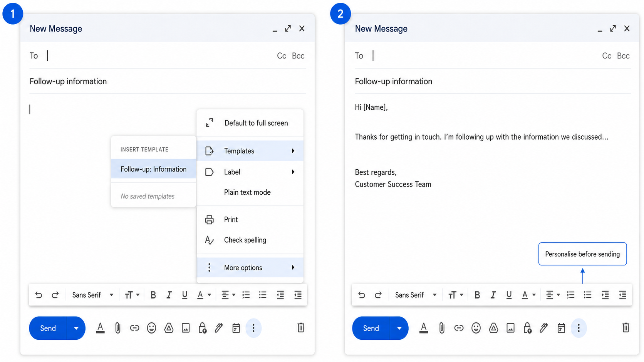Image resolution: width=644 pixels, height=362 pixels.
Task: Click Bcc in the second compose window
Action: click(x=623, y=56)
